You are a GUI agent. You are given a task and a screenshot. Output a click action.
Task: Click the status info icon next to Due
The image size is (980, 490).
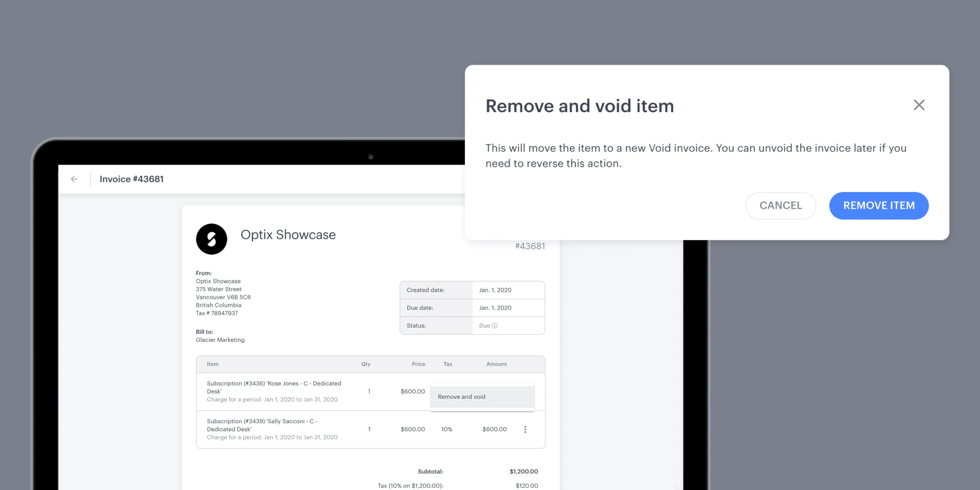pos(495,326)
